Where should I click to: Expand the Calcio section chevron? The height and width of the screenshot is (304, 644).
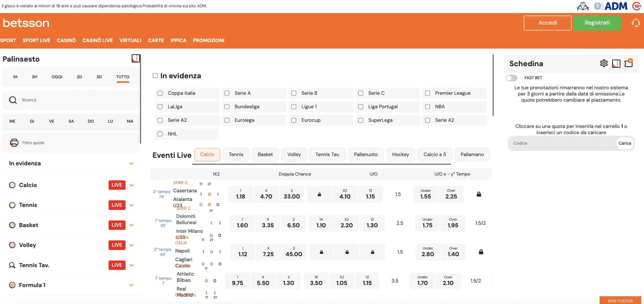(131, 185)
